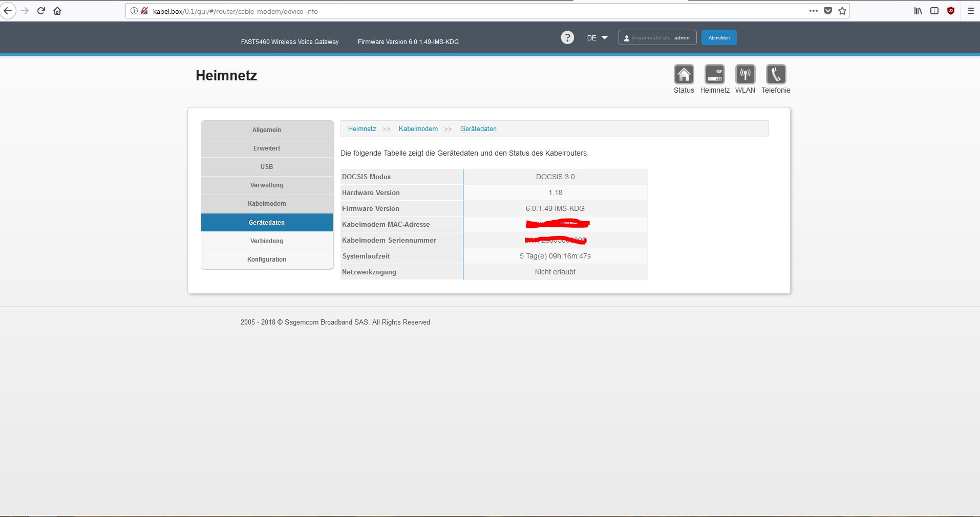Image resolution: width=980 pixels, height=517 pixels.
Task: Open Konfiguration submenu entry
Action: (267, 260)
